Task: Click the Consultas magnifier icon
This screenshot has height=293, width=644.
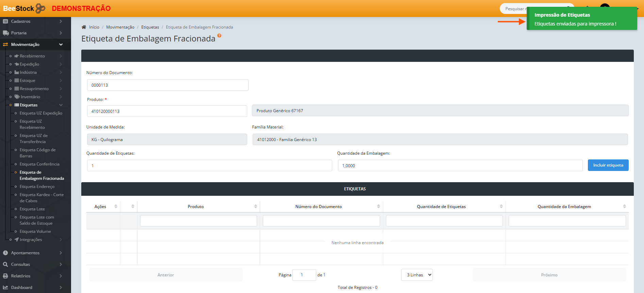Action: click(x=5, y=264)
